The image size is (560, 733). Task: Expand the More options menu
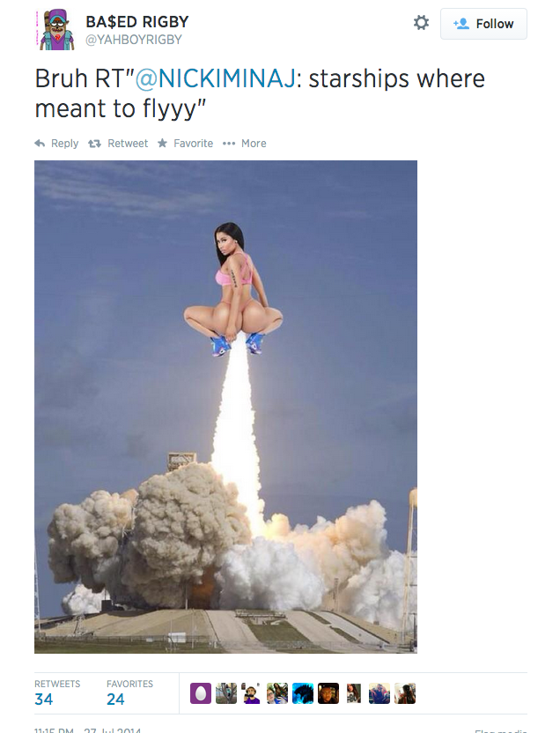click(x=244, y=143)
